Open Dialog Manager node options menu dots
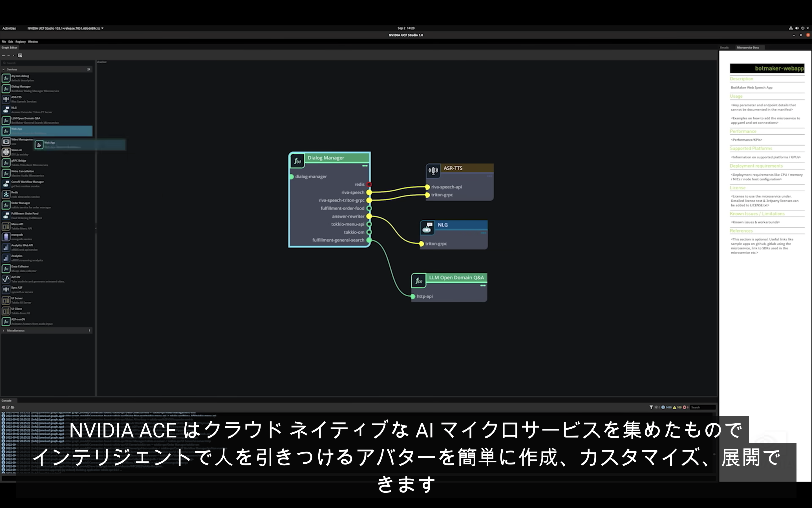This screenshot has width=812, height=508. (365, 166)
